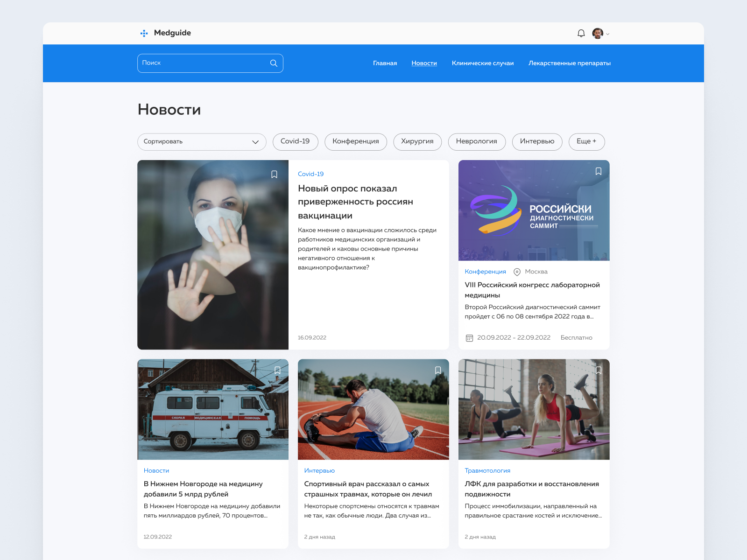Click the 16.09.2022 date

click(312, 337)
